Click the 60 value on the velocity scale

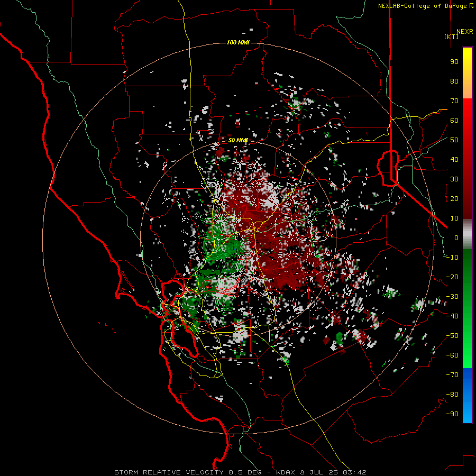454,121
